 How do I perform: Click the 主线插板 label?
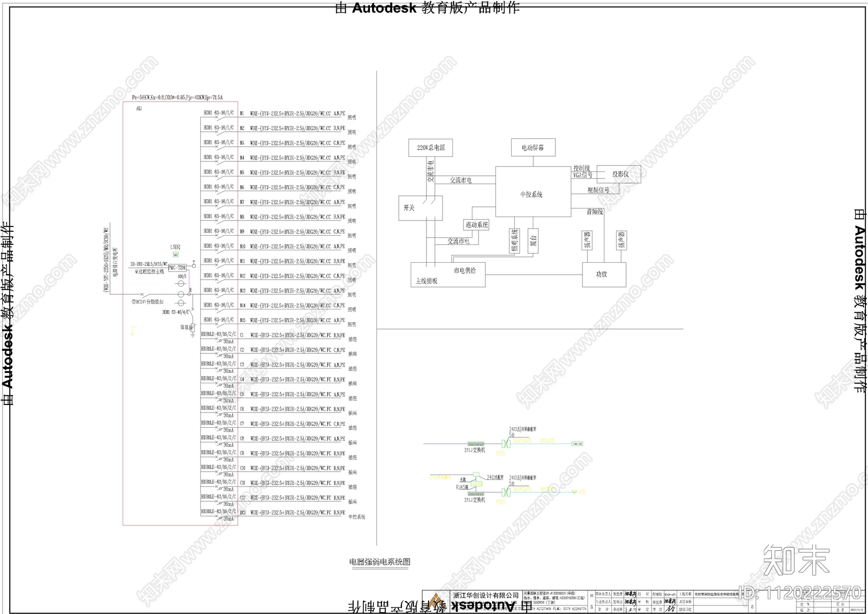pos(426,281)
